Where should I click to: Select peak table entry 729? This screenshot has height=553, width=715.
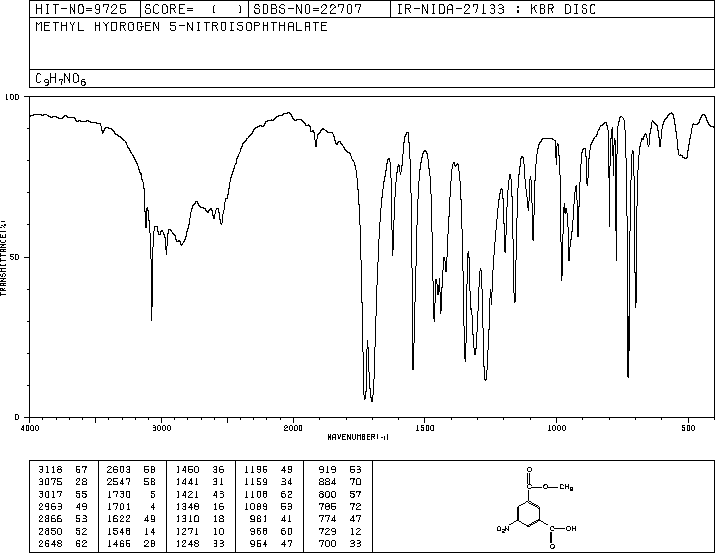click(340, 532)
